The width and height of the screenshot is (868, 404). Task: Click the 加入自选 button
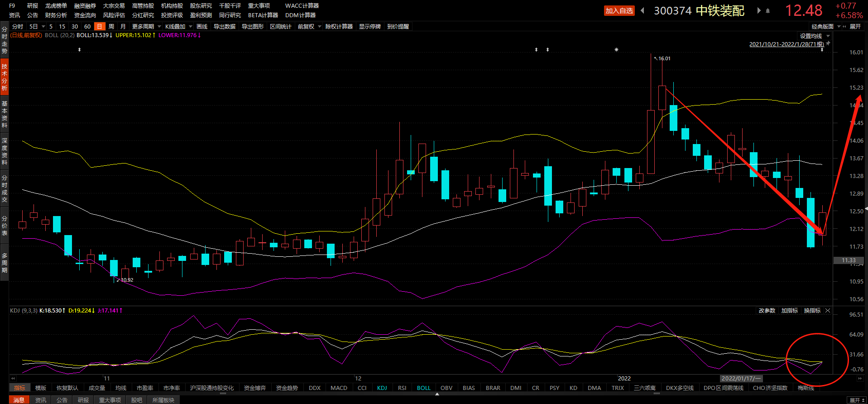pyautogui.click(x=619, y=11)
